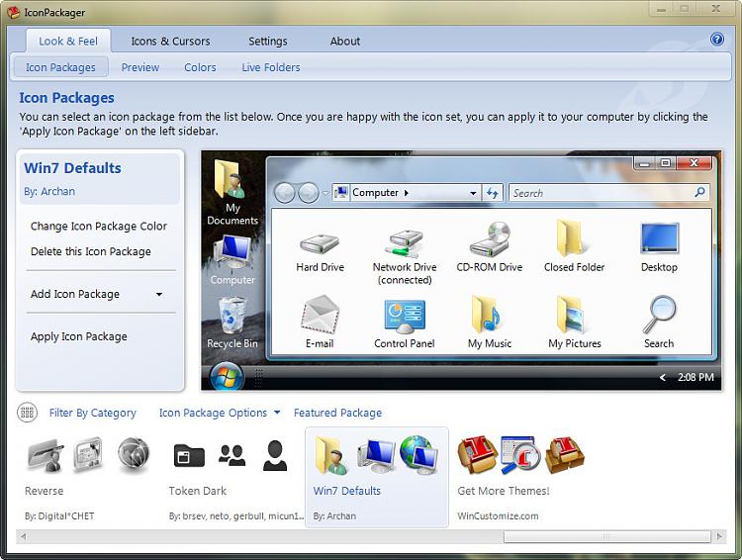Open the About tab
Image resolution: width=742 pixels, height=560 pixels.
345,42
